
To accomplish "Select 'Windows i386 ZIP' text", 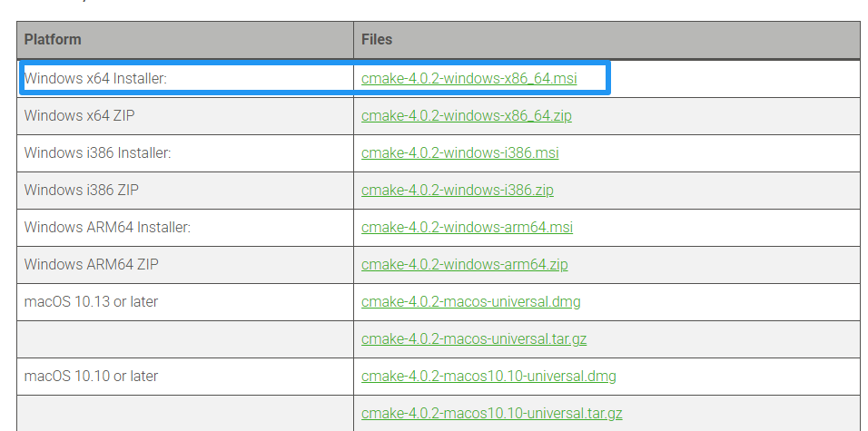I will [x=82, y=190].
